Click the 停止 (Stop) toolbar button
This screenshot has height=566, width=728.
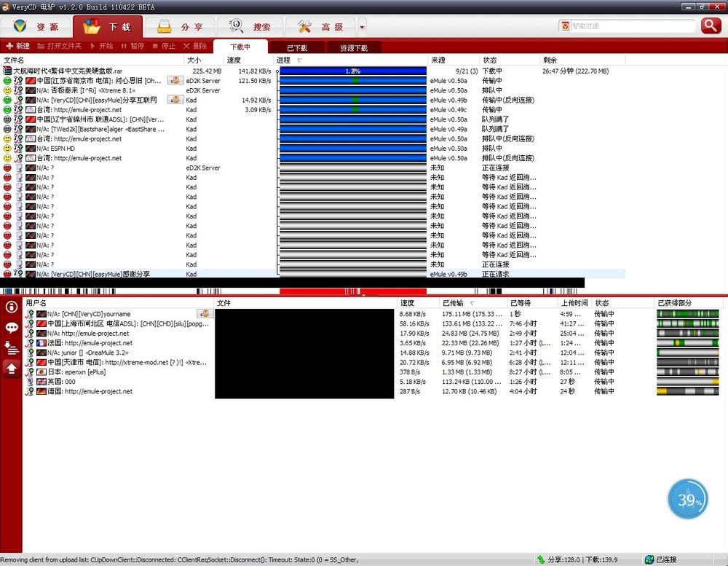pos(164,46)
